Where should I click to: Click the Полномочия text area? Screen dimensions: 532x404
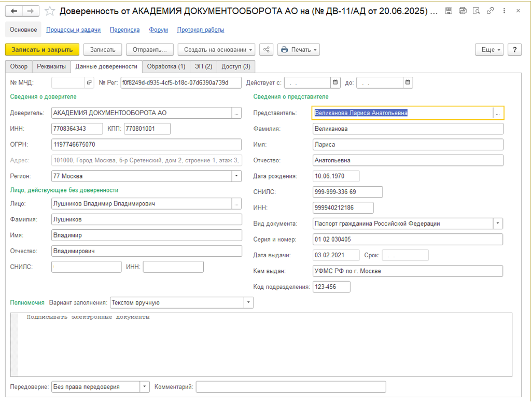(x=261, y=345)
